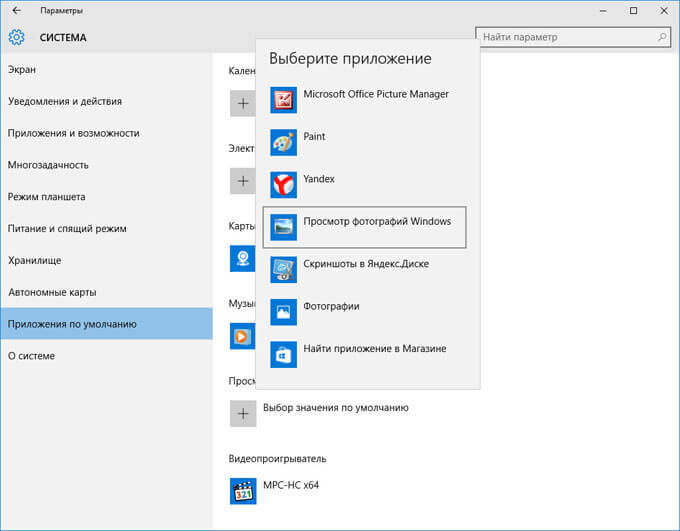Click the MPC-HC x64 video player icon
This screenshot has width=680, height=531.
point(243,491)
